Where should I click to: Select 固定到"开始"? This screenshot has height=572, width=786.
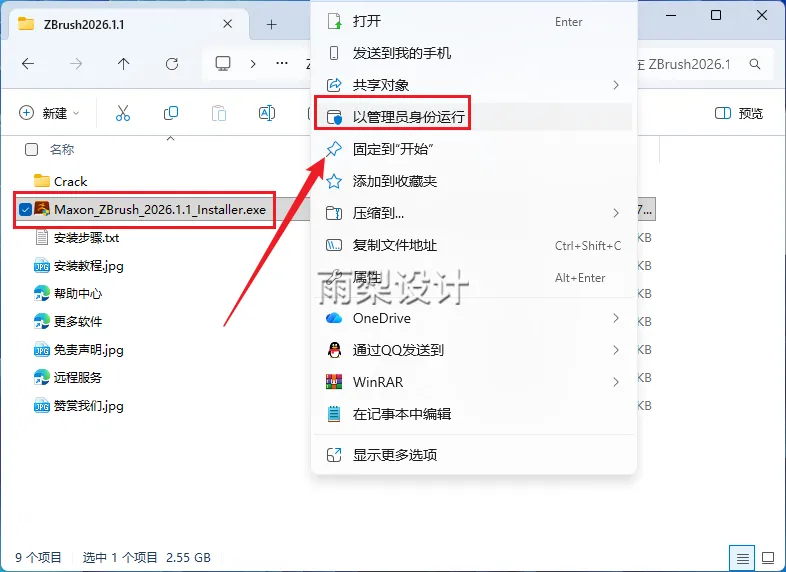[474, 149]
